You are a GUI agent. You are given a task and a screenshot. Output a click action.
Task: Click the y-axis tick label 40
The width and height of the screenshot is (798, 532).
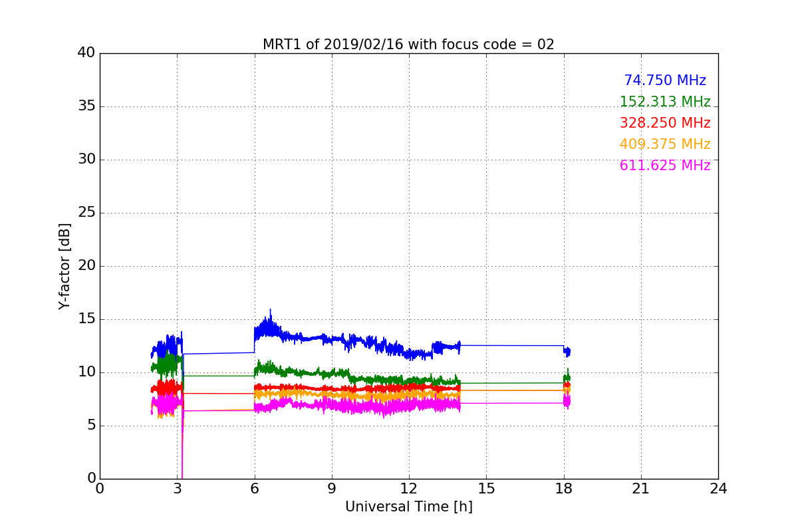click(x=86, y=53)
